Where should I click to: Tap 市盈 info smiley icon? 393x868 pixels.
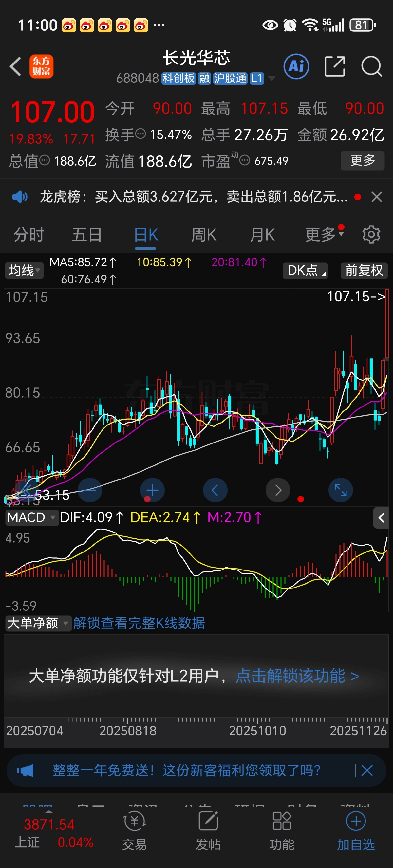click(x=245, y=160)
